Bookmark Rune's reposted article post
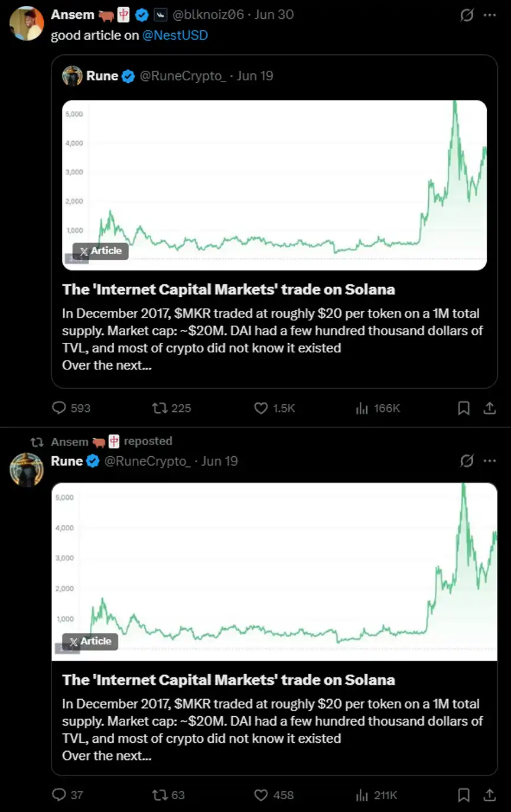Viewport: 511px width, 812px height. (464, 795)
